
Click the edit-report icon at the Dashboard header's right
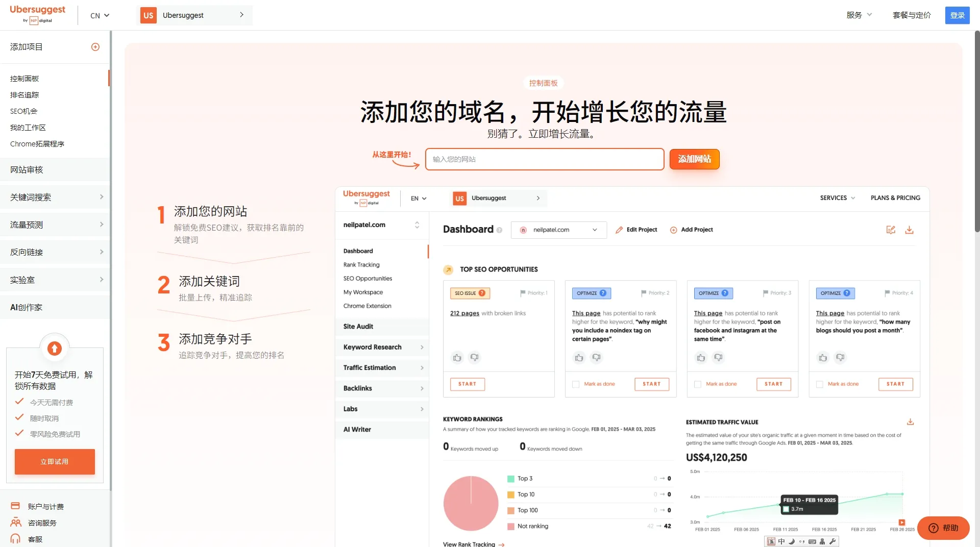click(x=891, y=230)
